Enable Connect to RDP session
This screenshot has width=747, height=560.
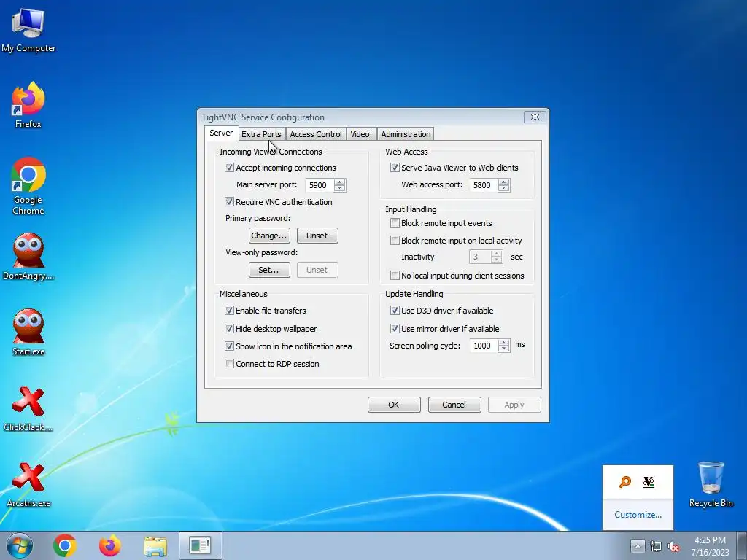click(229, 364)
